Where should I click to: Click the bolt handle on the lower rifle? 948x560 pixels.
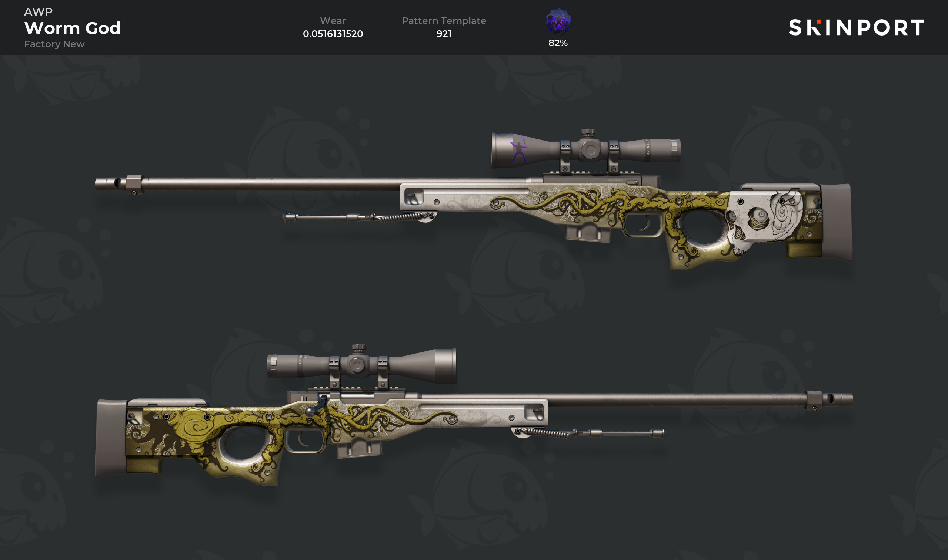(316, 406)
